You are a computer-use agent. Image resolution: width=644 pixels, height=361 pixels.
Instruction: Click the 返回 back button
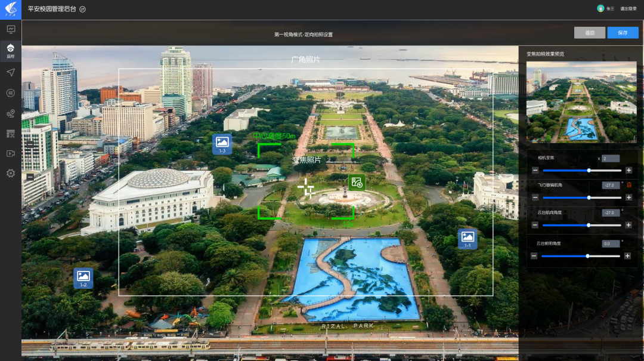(x=589, y=33)
